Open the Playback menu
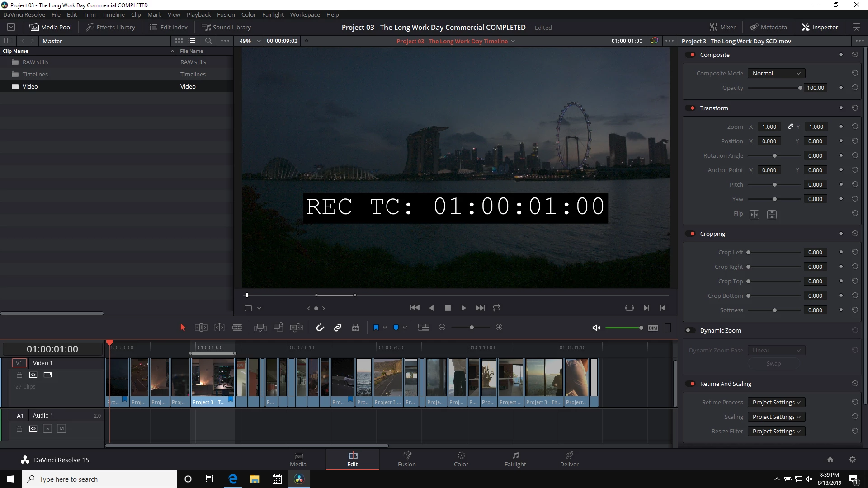Image resolution: width=868 pixels, height=488 pixels. (198, 14)
